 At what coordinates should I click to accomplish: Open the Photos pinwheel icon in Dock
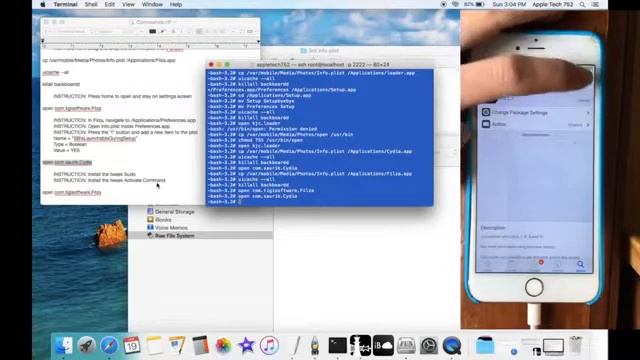pyautogui.click(x=223, y=345)
